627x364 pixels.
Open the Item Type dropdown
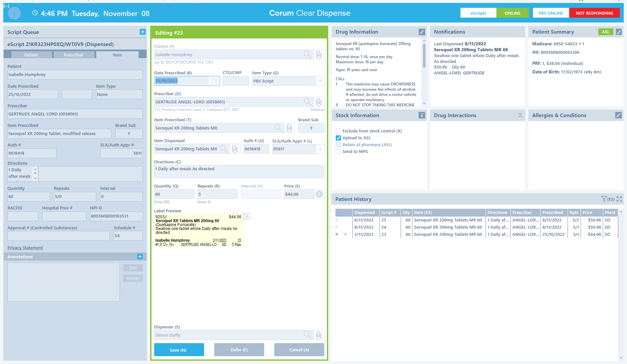pyautogui.click(x=320, y=81)
